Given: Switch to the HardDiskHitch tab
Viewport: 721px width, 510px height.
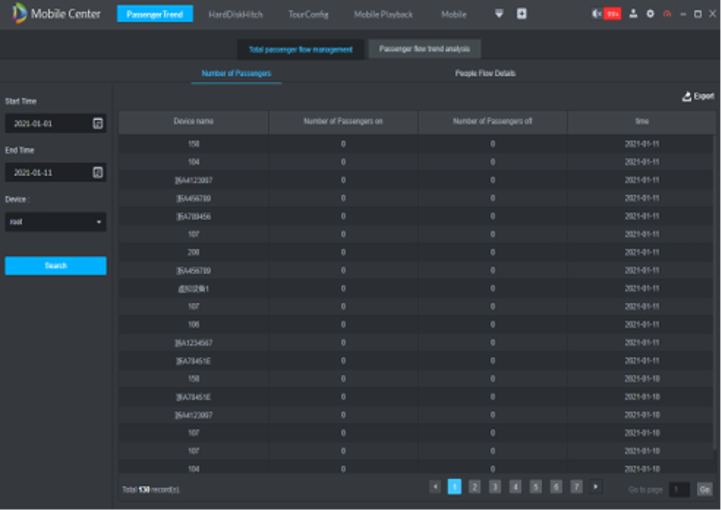Looking at the screenshot, I should point(235,15).
